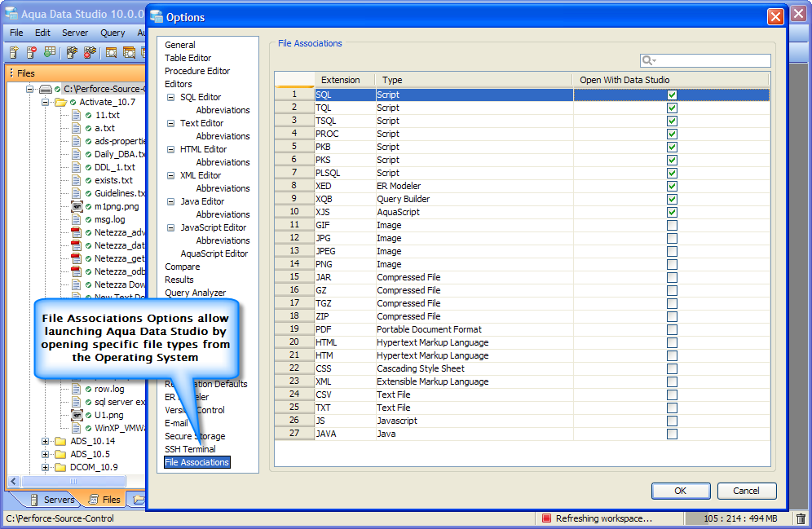The image size is (812, 529).
Task: Enable Open With Data Studio for CSV
Action: point(672,395)
